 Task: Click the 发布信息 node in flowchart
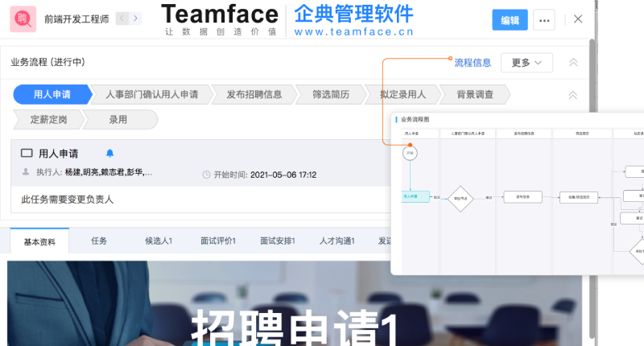522,197
